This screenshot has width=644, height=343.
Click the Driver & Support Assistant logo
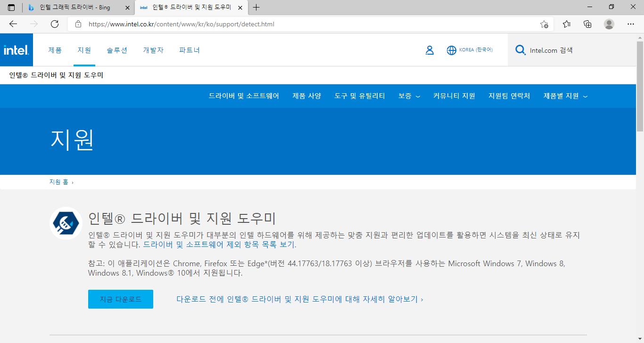pyautogui.click(x=66, y=223)
